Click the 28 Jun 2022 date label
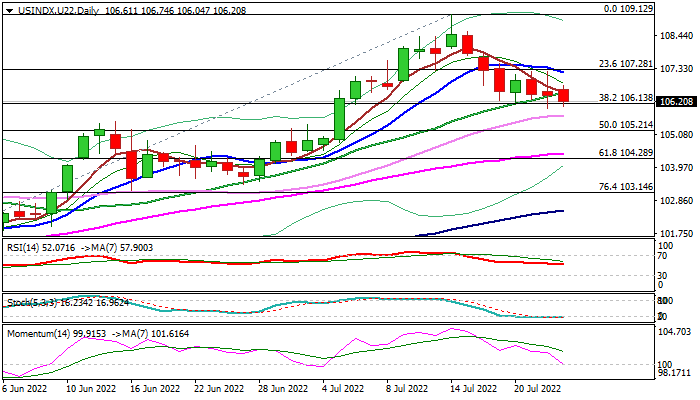 [283, 389]
